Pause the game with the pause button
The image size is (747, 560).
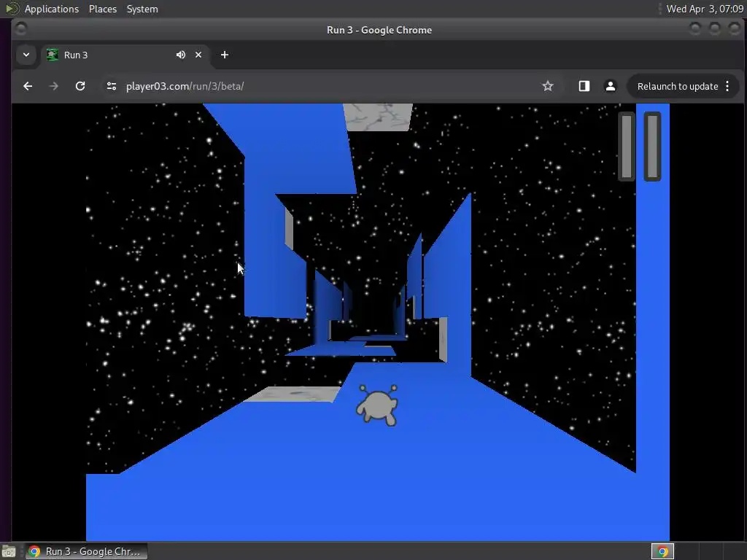tap(640, 147)
